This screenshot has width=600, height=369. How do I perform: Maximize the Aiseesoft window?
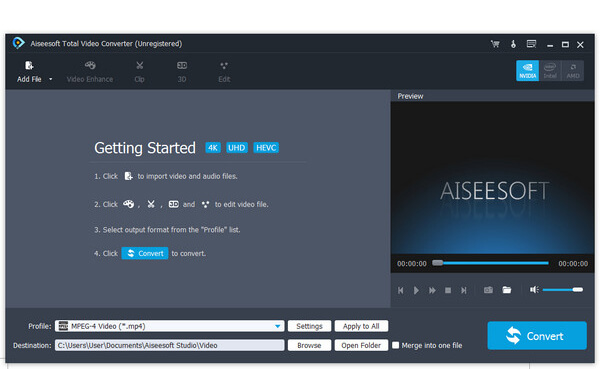point(565,45)
